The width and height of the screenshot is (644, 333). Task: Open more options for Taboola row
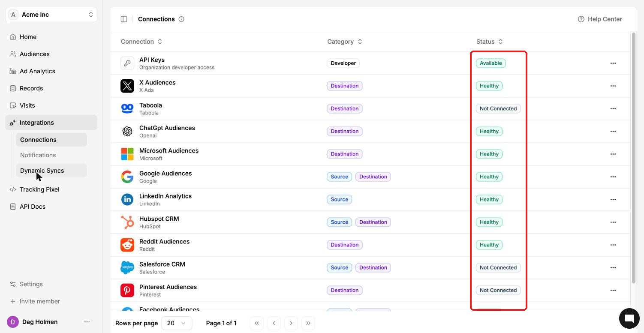pos(613,109)
